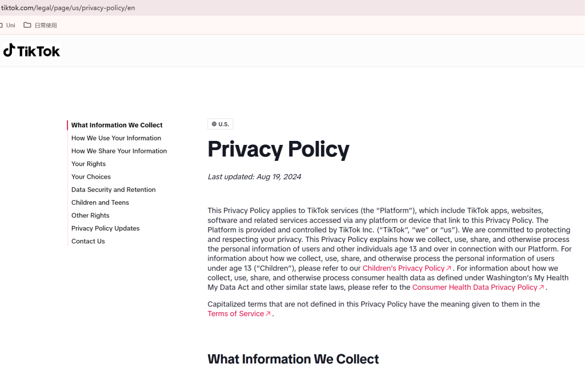Go to How We Use Your Information
Screen dimensions: 585x392
click(x=116, y=138)
